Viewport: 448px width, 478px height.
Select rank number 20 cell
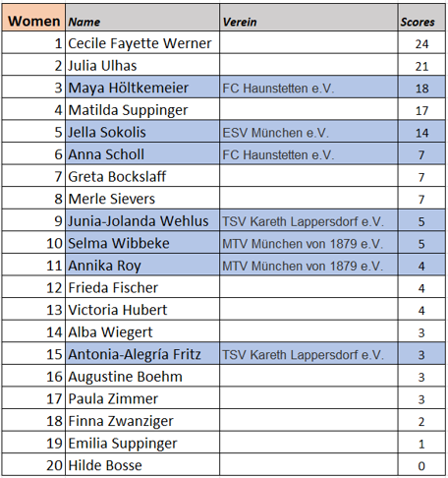[33, 465]
